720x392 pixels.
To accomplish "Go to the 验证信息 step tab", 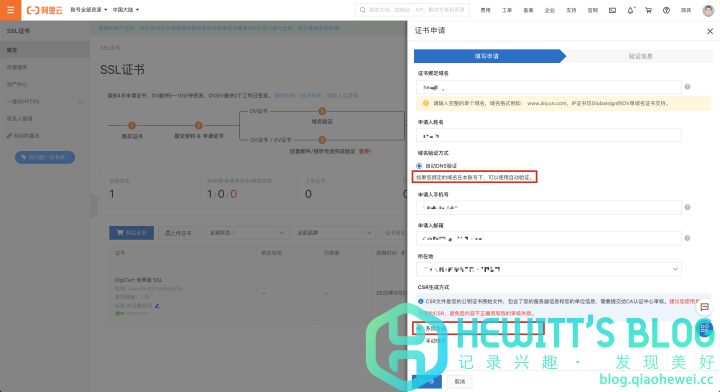I will coord(641,56).
